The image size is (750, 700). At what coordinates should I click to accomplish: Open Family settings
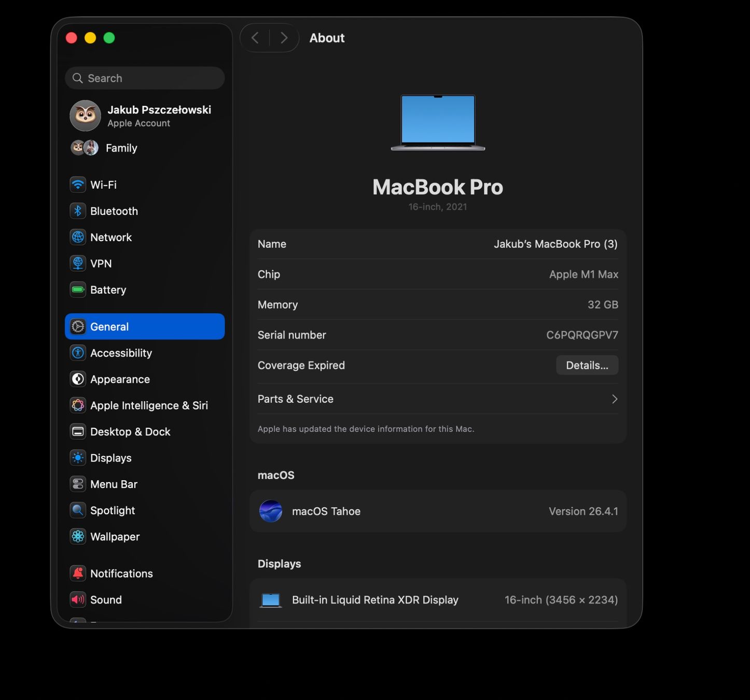tap(145, 148)
